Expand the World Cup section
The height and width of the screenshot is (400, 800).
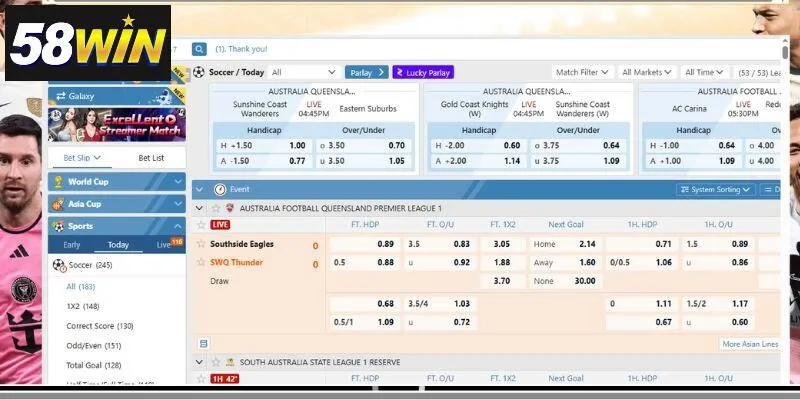(178, 182)
